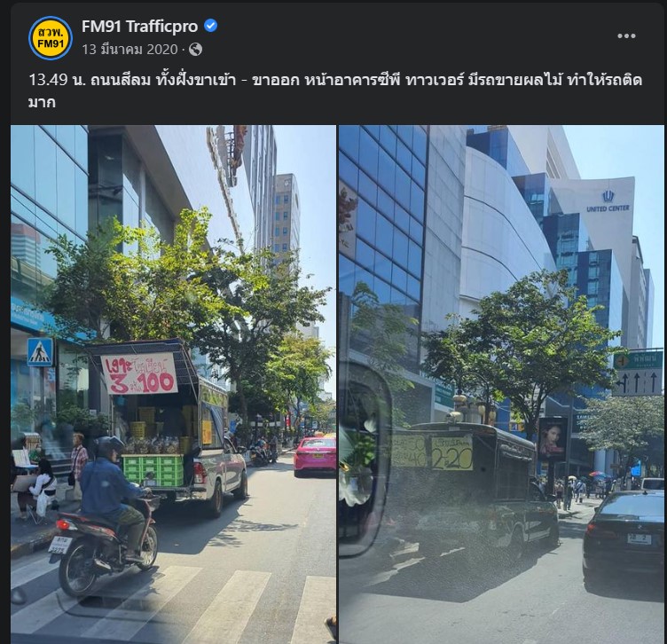Click the United Center logo on building

[x=608, y=201]
